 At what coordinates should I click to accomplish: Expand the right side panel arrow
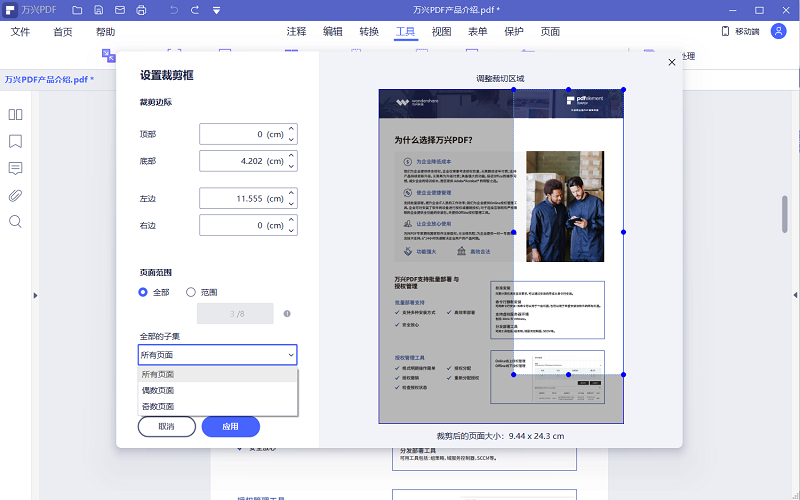[795, 295]
